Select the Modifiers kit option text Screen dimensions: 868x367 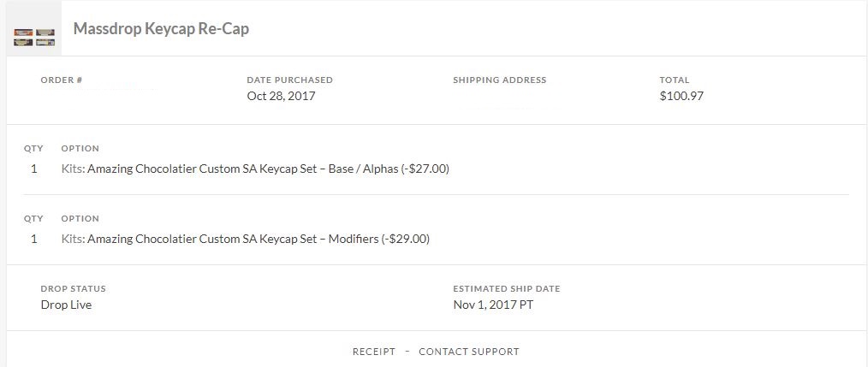click(245, 240)
